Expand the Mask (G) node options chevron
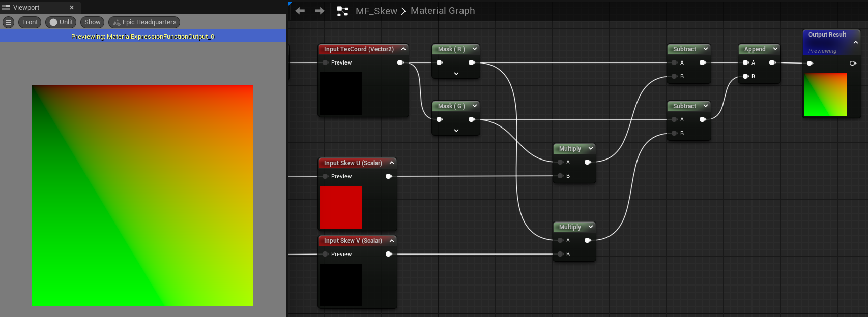Screen dimensions: 868x317 456,131
